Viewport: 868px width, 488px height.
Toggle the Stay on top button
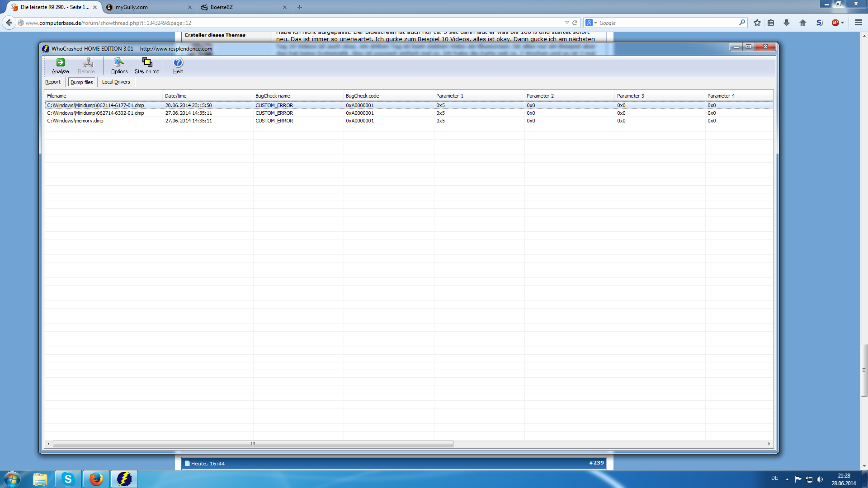click(x=147, y=66)
